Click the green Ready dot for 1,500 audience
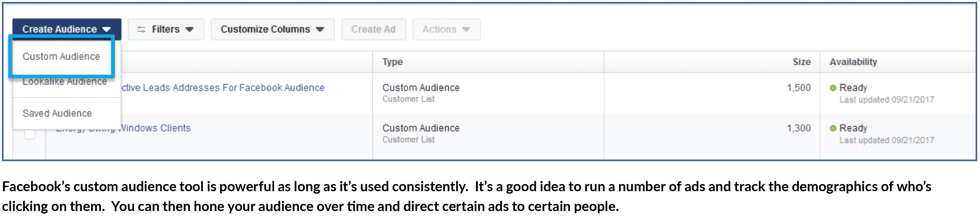This screenshot has height=216, width=980. (833, 88)
